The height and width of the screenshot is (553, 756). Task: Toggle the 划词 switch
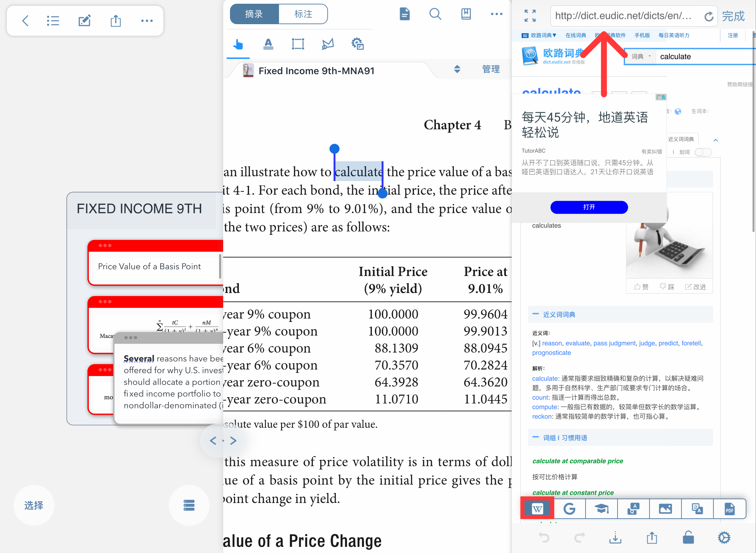tap(703, 152)
